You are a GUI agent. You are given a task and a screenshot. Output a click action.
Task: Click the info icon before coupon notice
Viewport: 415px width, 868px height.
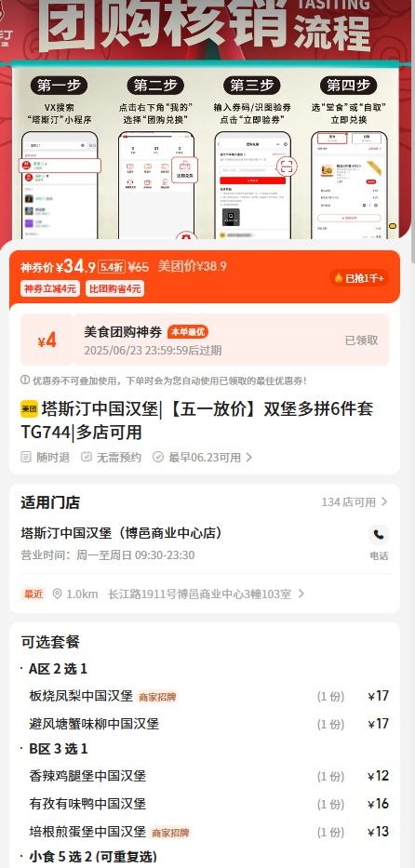(x=25, y=380)
